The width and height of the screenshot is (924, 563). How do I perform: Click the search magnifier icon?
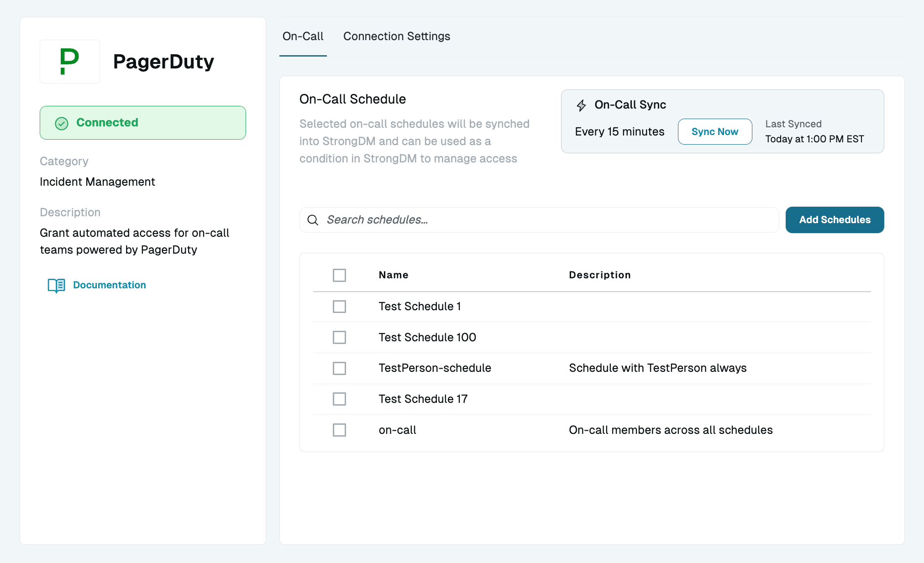coord(313,220)
